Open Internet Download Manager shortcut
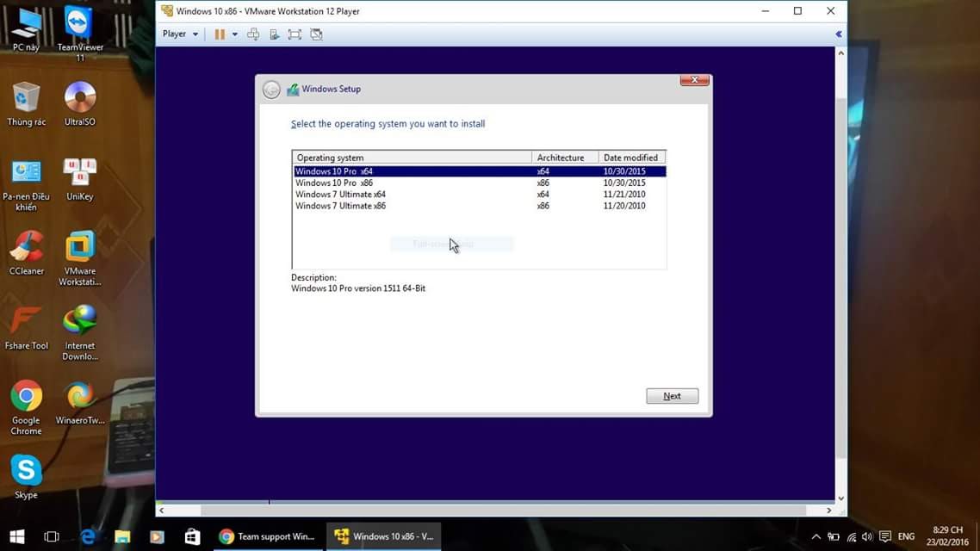Image resolution: width=980 pixels, height=551 pixels. pyautogui.click(x=80, y=332)
